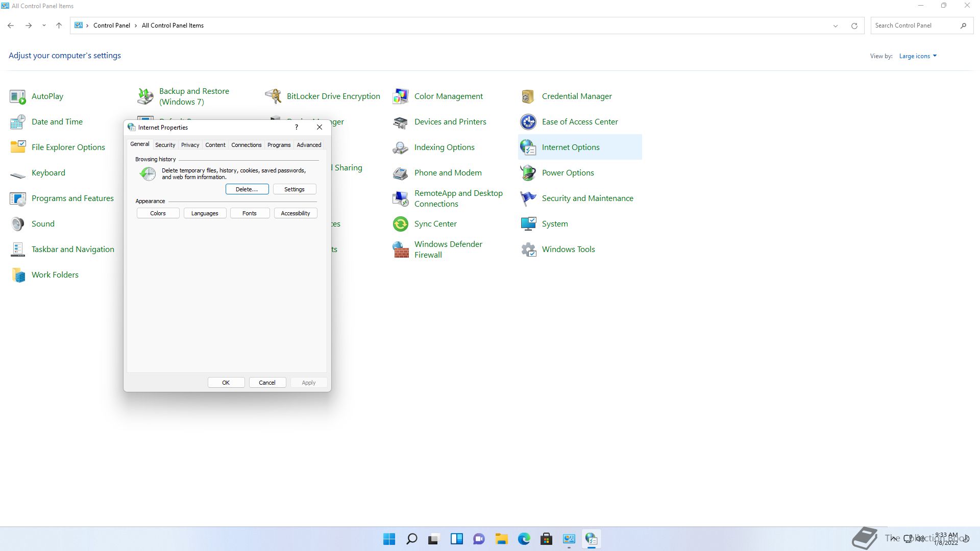
Task: Open the Chat taskbar icon
Action: click(479, 539)
